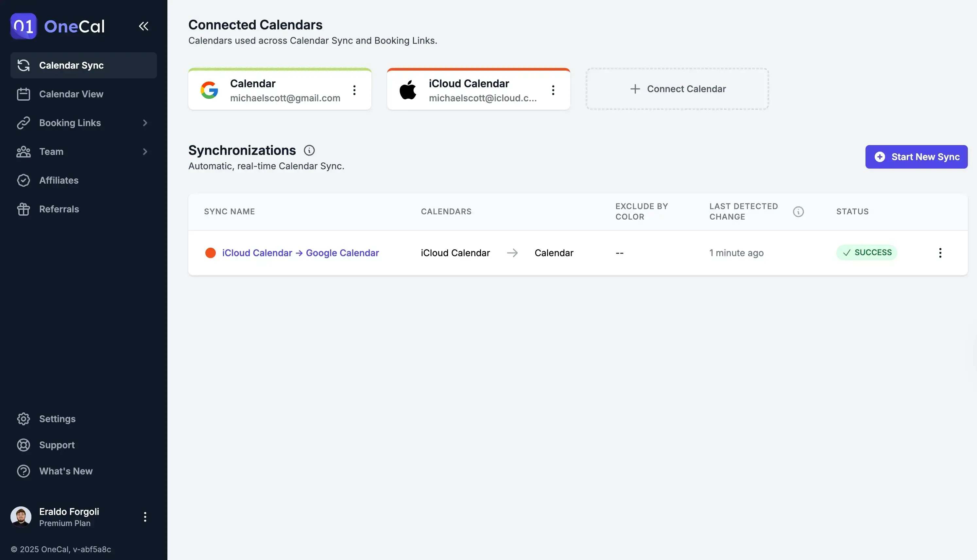The image size is (977, 560).
Task: Click the Start New Sync button
Action: [x=916, y=157]
